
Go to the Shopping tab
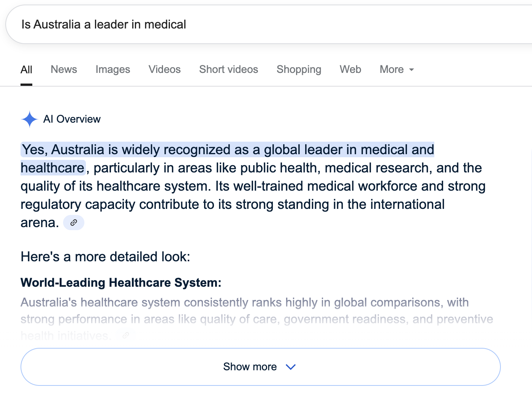[299, 69]
